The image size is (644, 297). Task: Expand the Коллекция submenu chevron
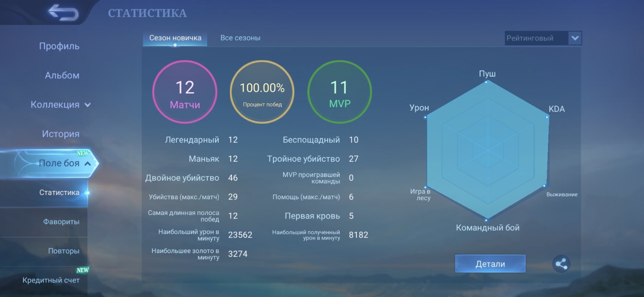(88, 105)
